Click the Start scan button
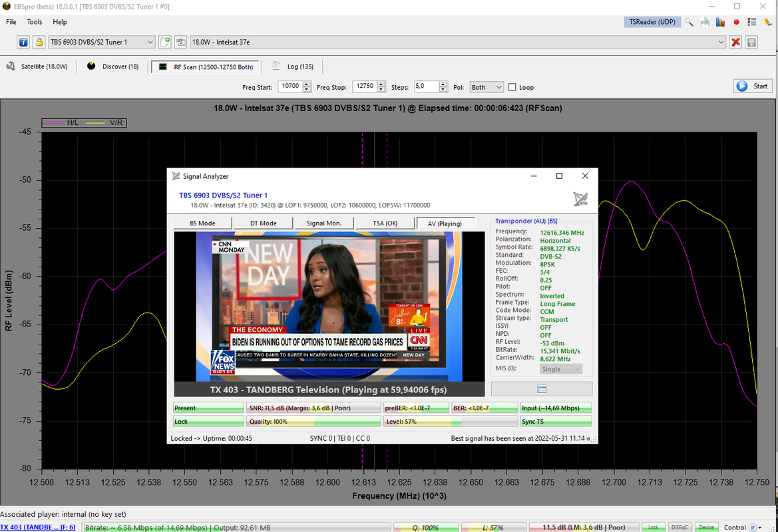778x532 pixels. [753, 86]
